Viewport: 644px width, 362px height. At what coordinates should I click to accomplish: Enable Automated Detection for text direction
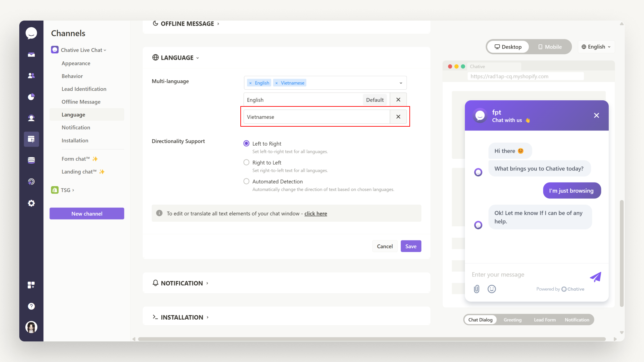[x=246, y=181]
